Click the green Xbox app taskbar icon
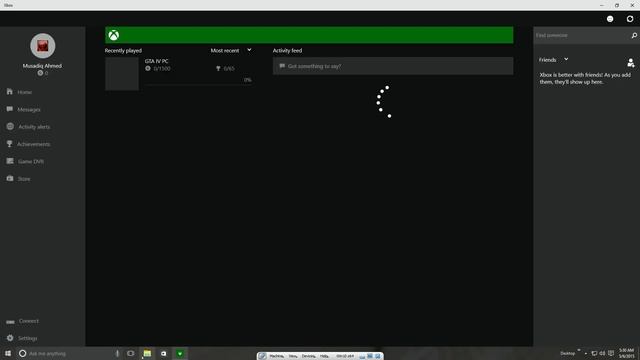Image resolution: width=640 pixels, height=360 pixels. point(180,353)
